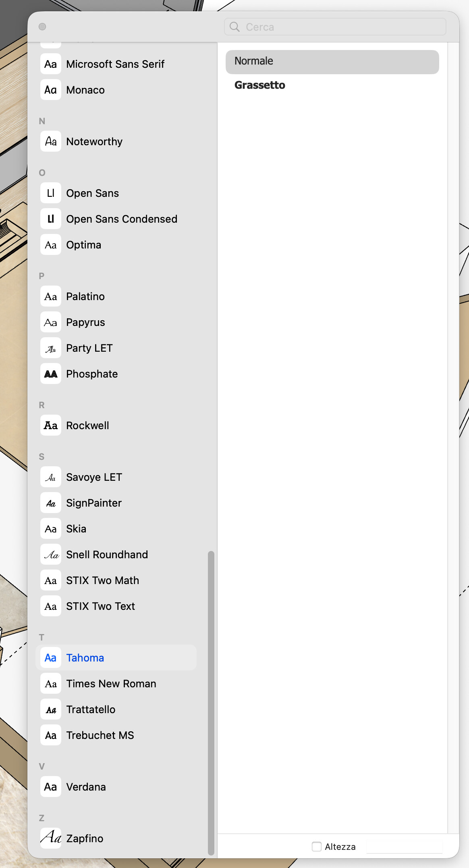The image size is (469, 868).
Task: Click the Altezza value input field
Action: click(404, 847)
